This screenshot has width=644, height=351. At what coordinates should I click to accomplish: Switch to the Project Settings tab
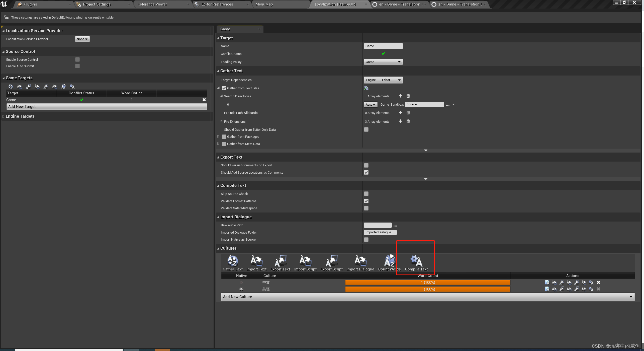click(x=97, y=4)
